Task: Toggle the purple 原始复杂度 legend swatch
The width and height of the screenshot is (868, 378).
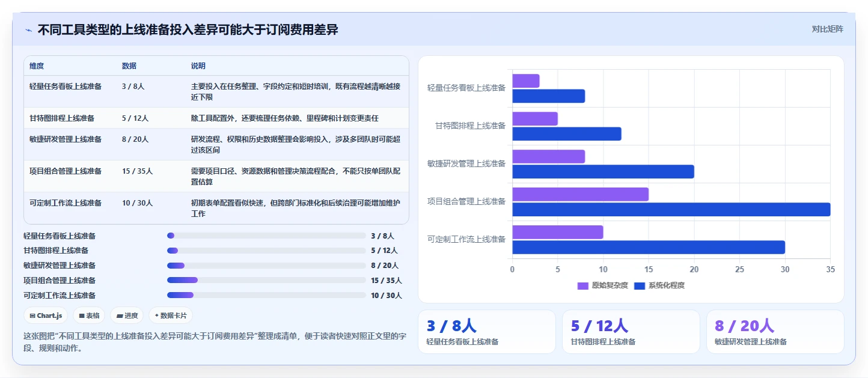Action: click(583, 285)
